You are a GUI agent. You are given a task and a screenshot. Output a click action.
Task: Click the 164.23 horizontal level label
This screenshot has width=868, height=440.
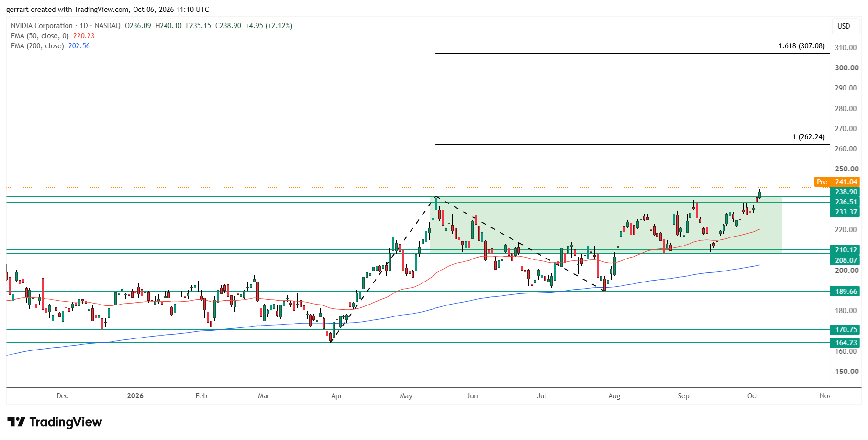[x=846, y=343]
